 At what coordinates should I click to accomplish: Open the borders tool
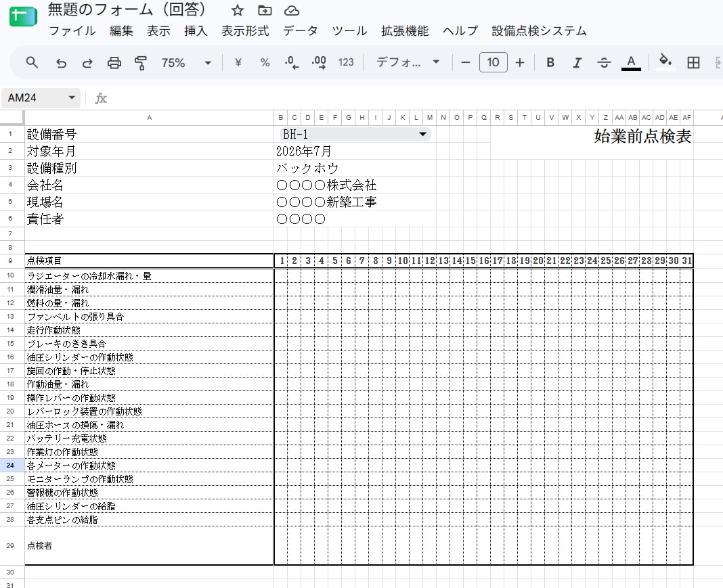tap(693, 62)
